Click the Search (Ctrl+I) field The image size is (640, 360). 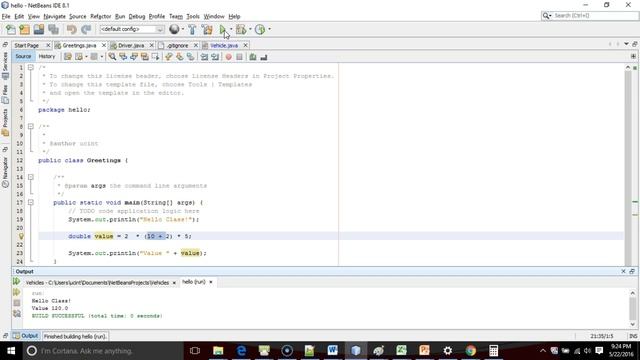[x=589, y=16]
